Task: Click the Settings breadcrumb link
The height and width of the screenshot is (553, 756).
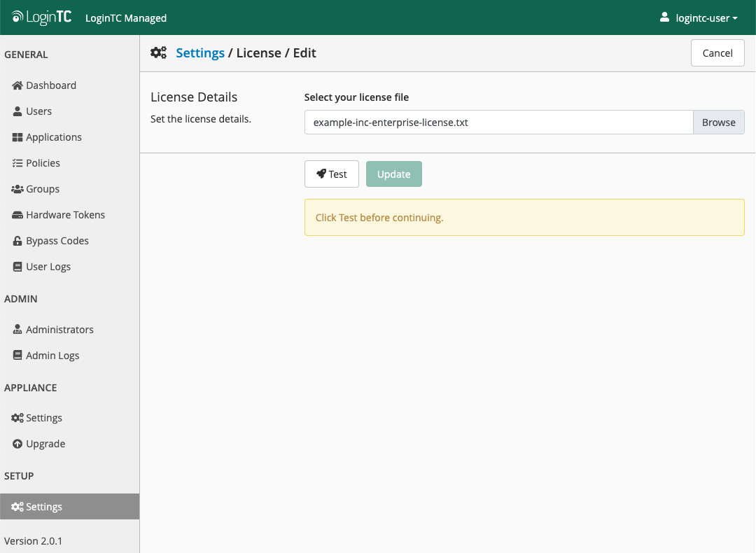Action: (200, 53)
